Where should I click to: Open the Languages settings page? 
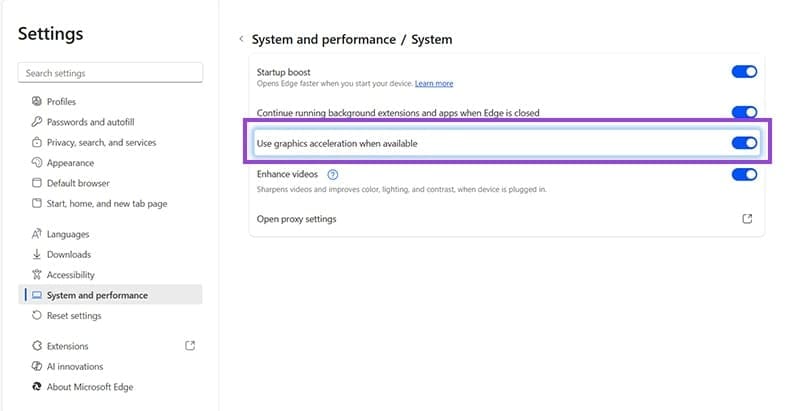point(68,234)
